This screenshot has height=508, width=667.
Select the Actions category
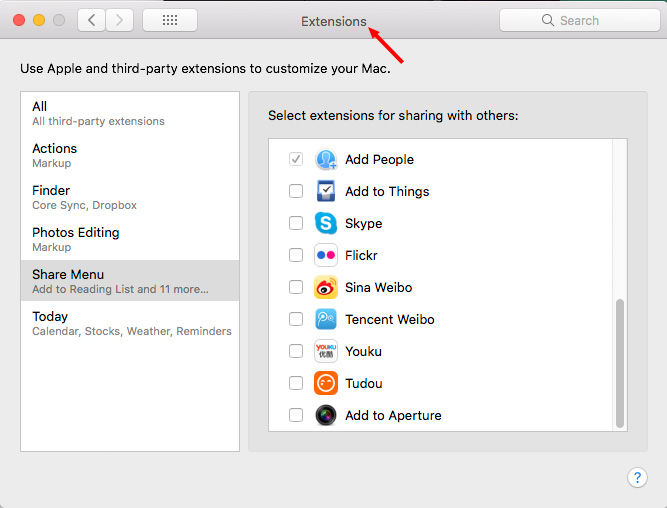[130, 155]
